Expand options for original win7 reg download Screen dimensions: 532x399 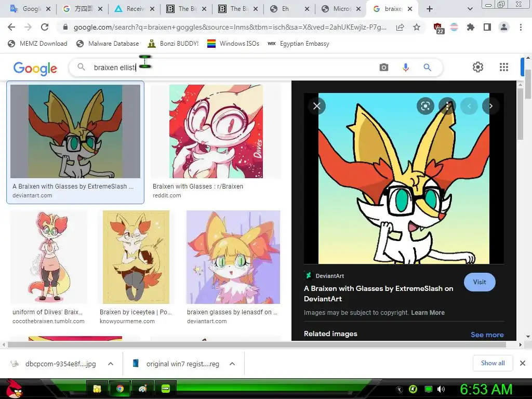point(232,364)
